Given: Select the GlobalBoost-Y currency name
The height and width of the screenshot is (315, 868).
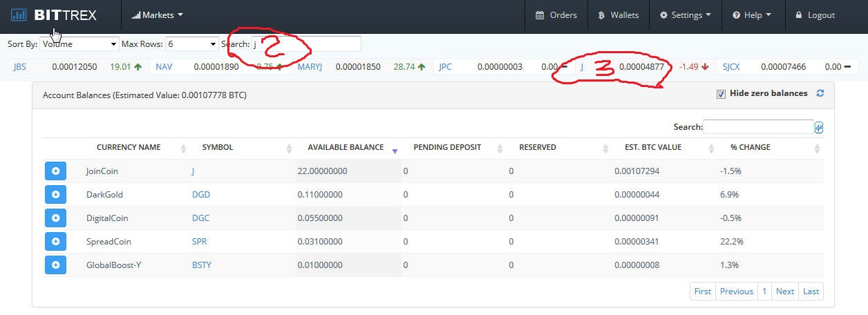Looking at the screenshot, I should [x=112, y=265].
